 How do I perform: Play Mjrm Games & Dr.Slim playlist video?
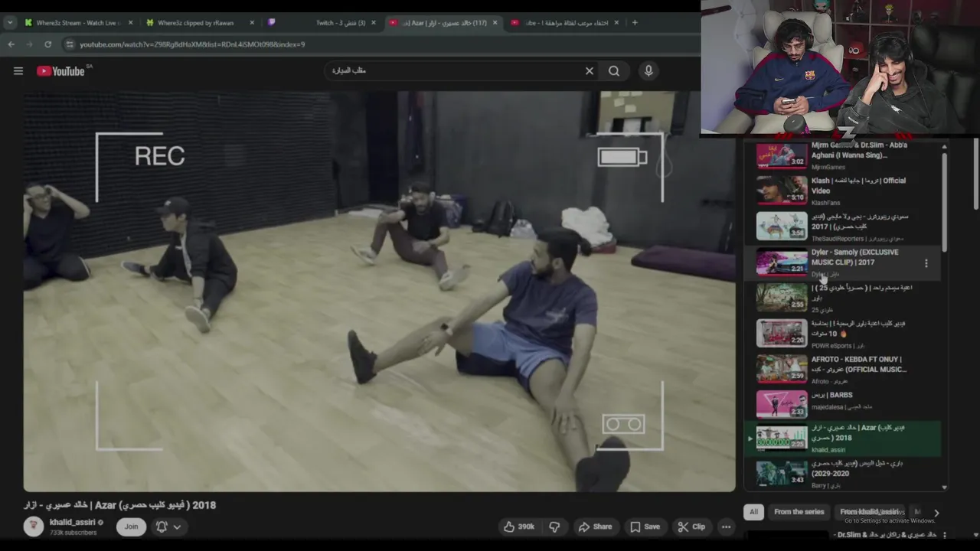(x=782, y=155)
